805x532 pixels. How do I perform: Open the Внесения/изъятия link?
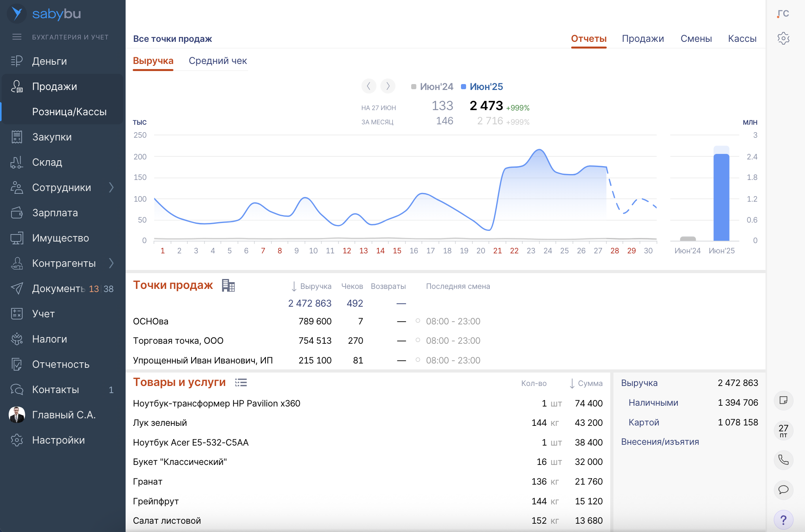point(660,442)
